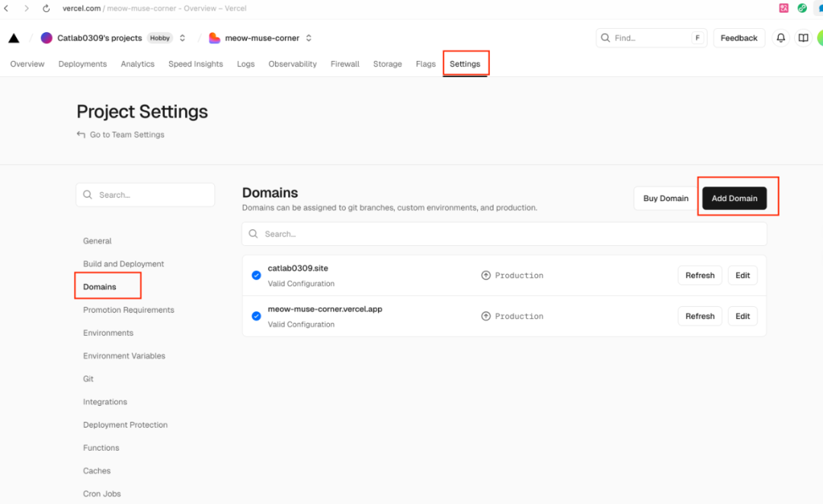Screen dimensions: 823x504
Task: Expand the project switcher chevrons
Action: (x=309, y=38)
